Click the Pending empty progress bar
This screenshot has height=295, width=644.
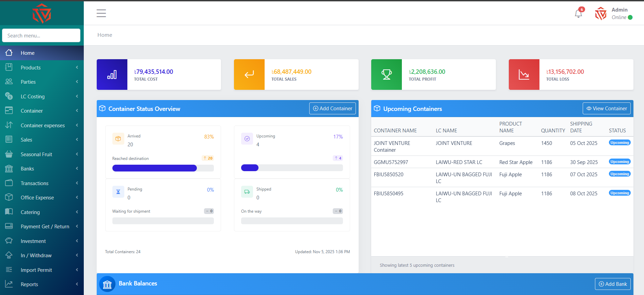click(x=163, y=221)
